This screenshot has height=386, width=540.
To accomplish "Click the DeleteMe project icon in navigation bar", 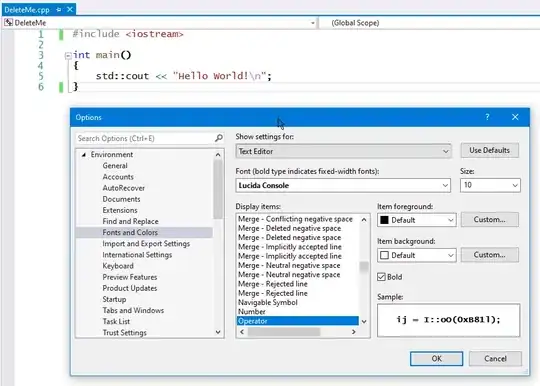I will coord(9,23).
